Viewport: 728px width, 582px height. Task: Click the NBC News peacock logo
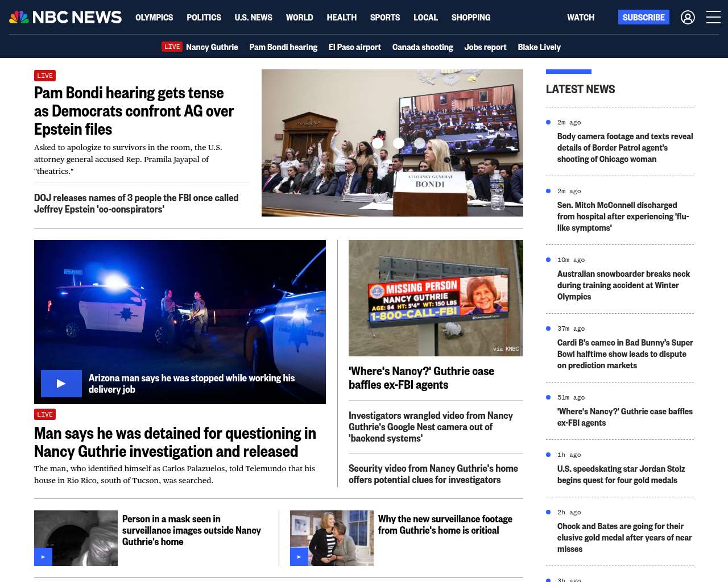pyautogui.click(x=65, y=17)
